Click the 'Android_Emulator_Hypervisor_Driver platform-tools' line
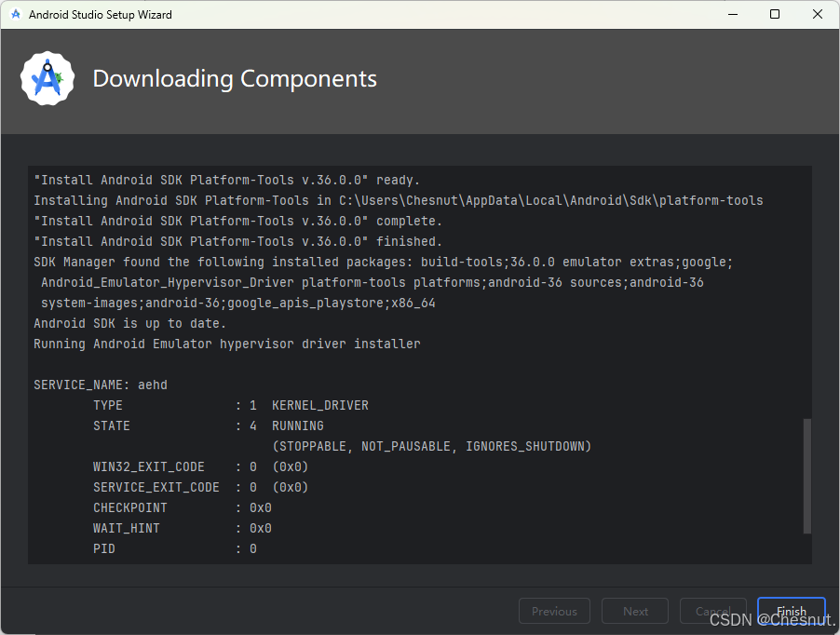The height and width of the screenshot is (635, 840). point(373,282)
